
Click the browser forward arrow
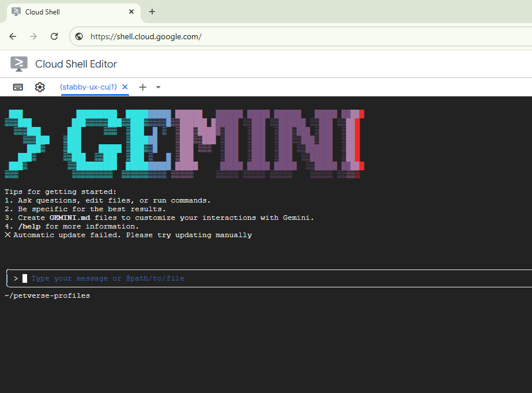coord(33,36)
